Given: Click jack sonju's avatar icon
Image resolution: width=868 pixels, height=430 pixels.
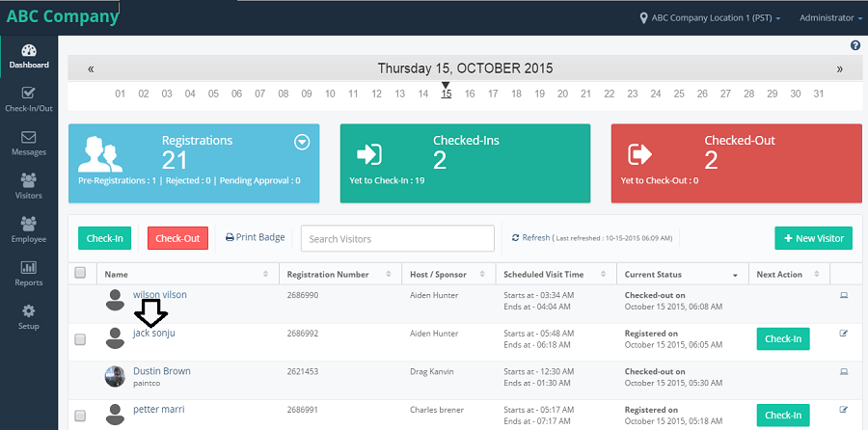Looking at the screenshot, I should point(115,338).
